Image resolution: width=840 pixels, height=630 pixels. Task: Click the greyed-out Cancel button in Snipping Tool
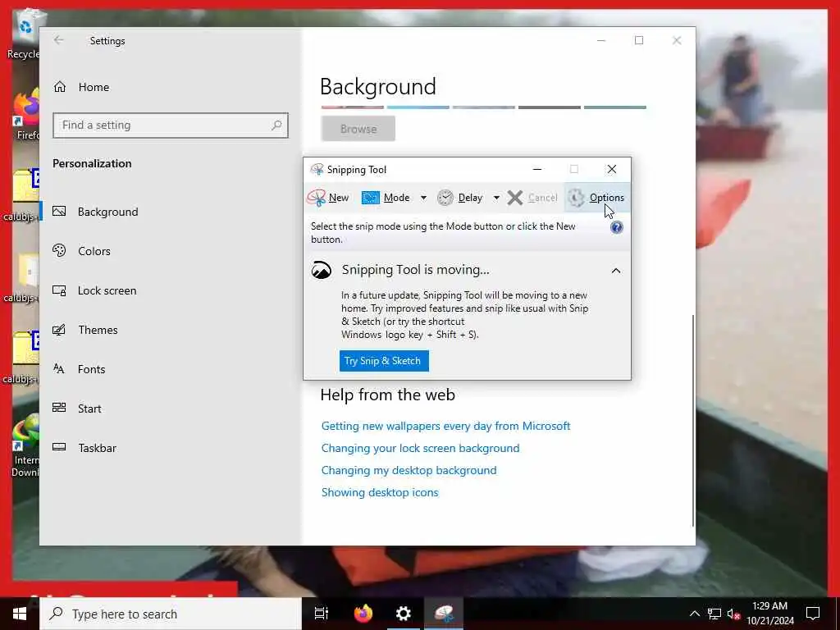click(532, 198)
